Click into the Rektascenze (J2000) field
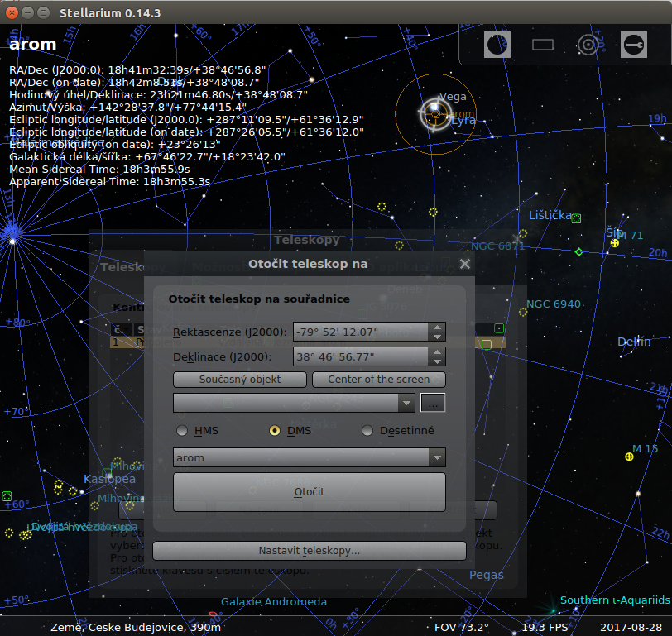 point(359,332)
